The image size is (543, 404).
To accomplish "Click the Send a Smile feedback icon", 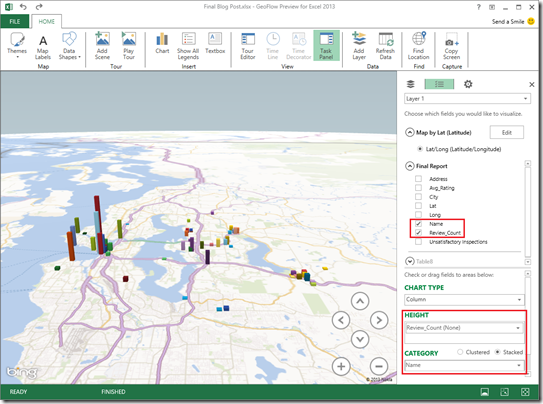I will (531, 21).
